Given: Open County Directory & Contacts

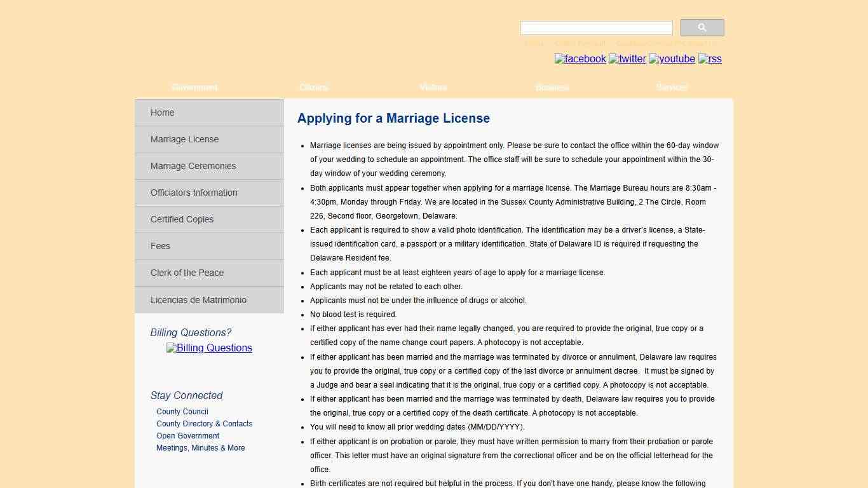Looking at the screenshot, I should [x=204, y=423].
